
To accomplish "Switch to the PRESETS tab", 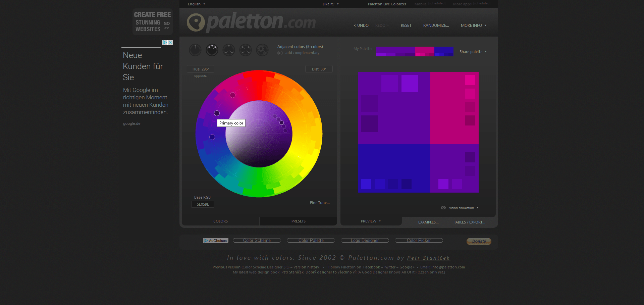I will pyautogui.click(x=298, y=221).
